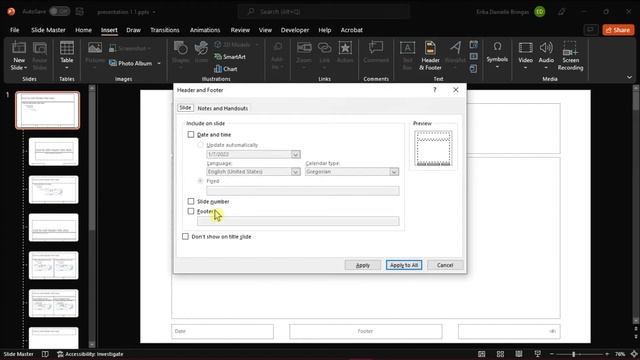Open the Transitions tab
The width and height of the screenshot is (640, 360).
[164, 30]
